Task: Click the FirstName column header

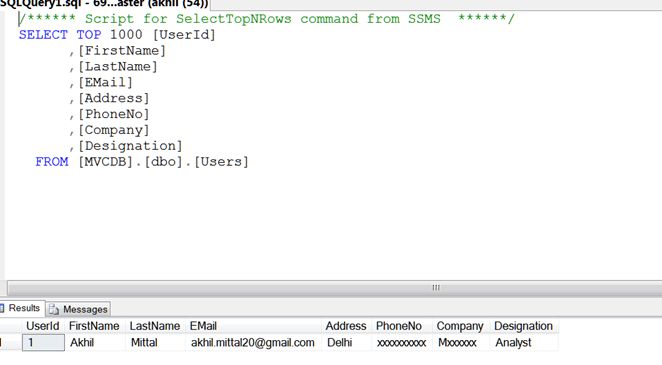Action: point(94,326)
